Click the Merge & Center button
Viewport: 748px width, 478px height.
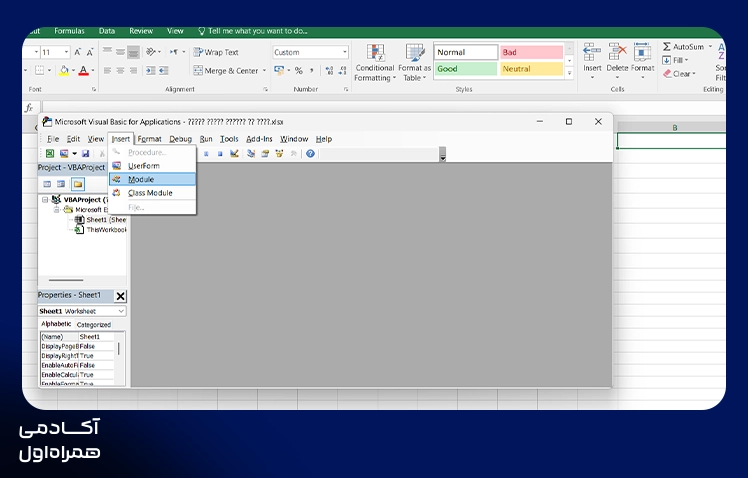226,71
